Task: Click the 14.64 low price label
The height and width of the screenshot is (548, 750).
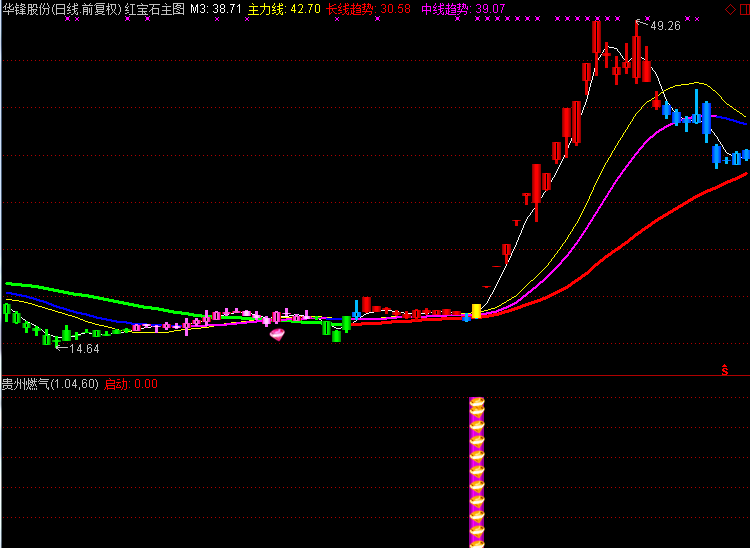Action: [x=84, y=349]
